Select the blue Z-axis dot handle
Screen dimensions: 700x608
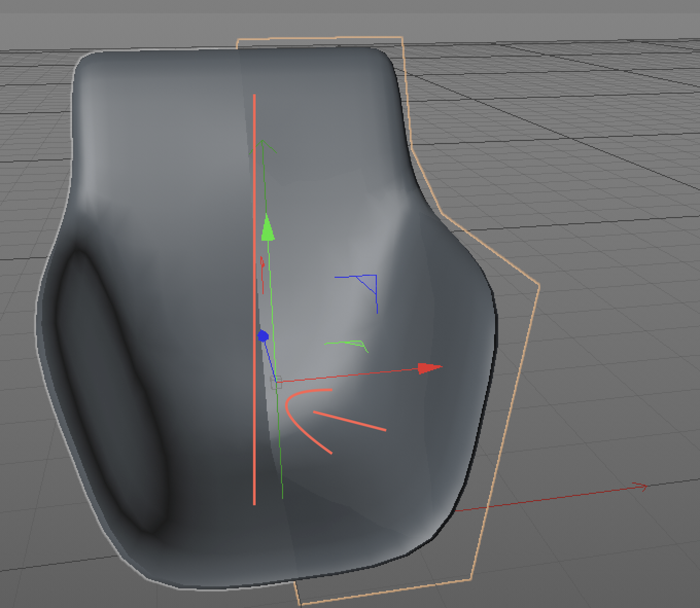coord(263,336)
